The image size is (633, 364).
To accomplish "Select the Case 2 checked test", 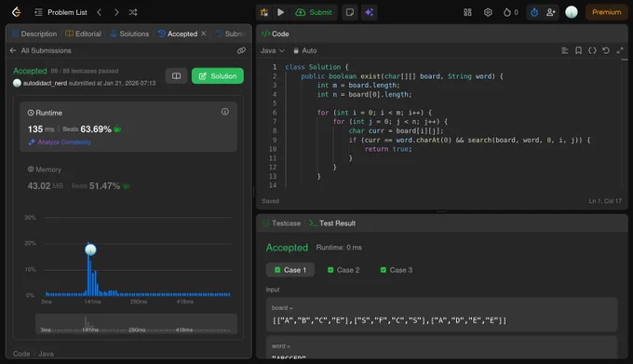I will [343, 270].
